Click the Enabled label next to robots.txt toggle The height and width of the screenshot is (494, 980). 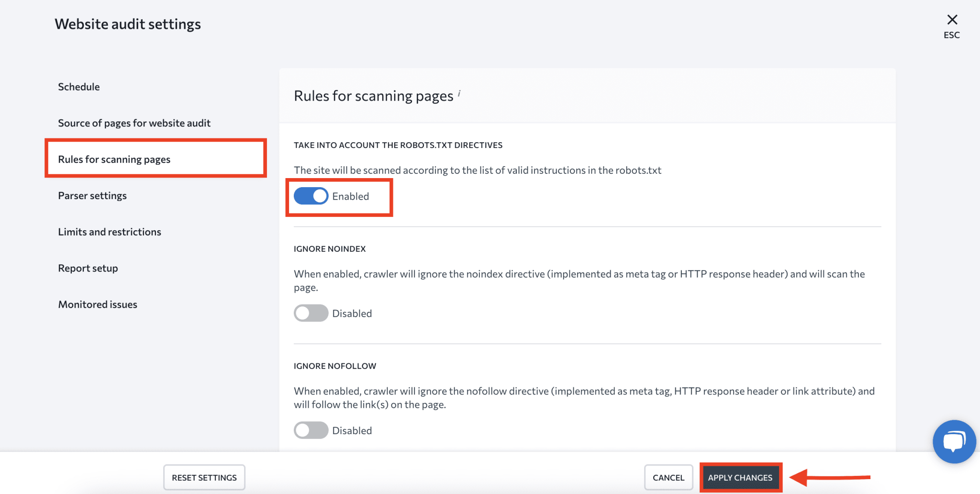click(x=351, y=196)
